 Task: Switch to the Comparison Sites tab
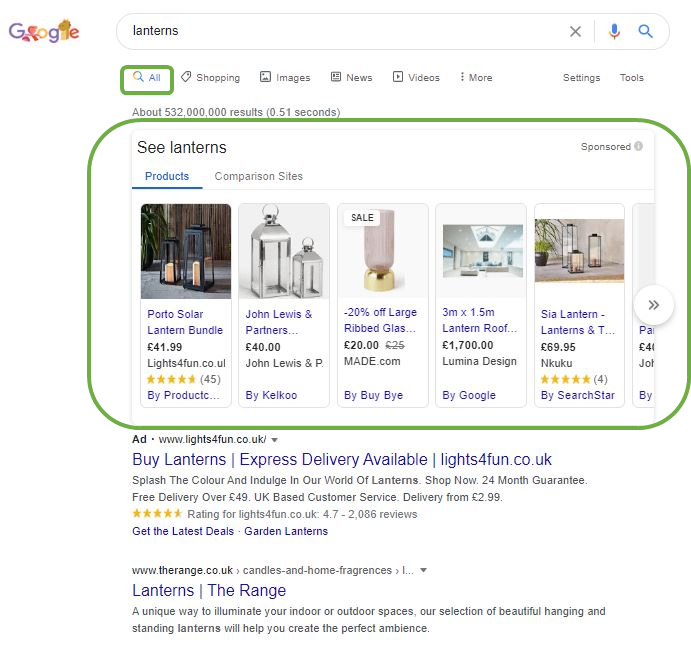click(259, 176)
